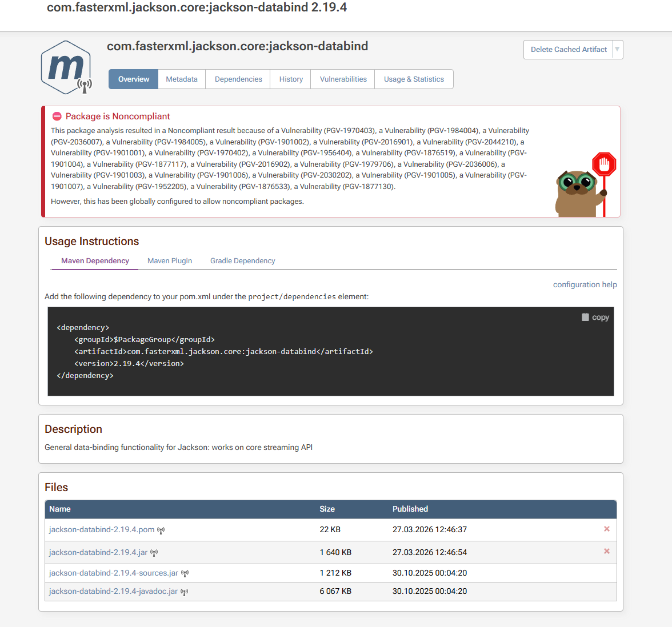Screen dimensions: 672x627
Task: Open the configuration help link
Action: point(585,284)
